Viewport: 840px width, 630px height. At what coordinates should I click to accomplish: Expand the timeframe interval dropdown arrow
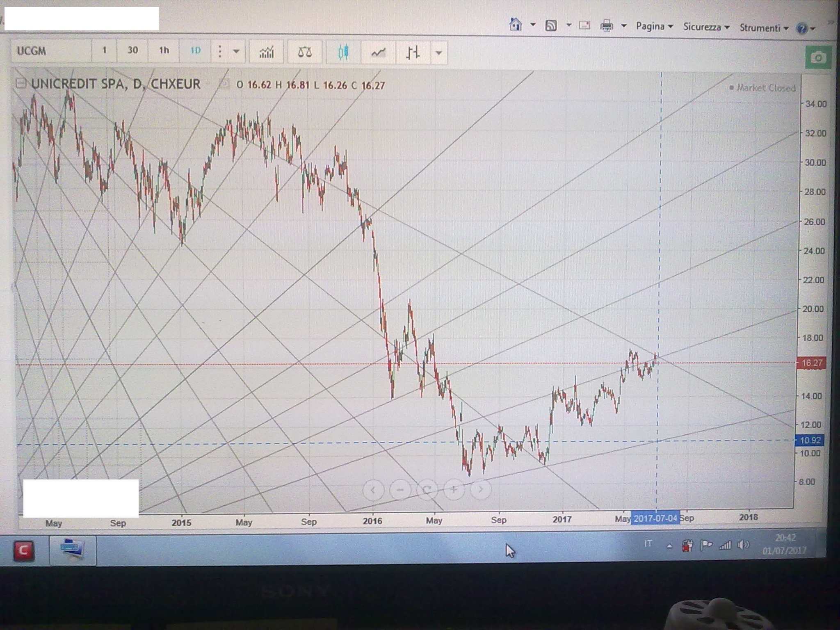point(236,52)
